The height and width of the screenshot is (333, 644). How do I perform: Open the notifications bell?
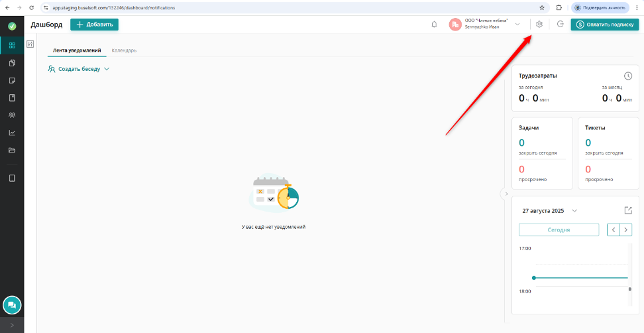point(434,25)
